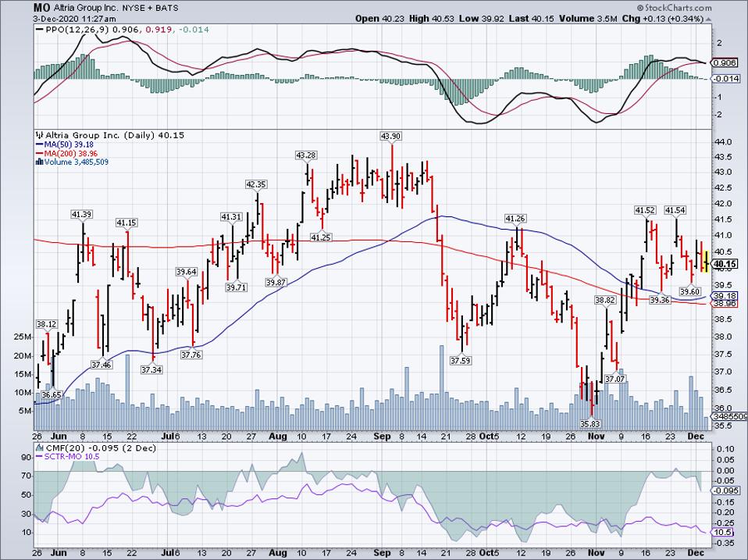This screenshot has width=748, height=560.
Task: Click the 39.87 low label
Action: [276, 282]
